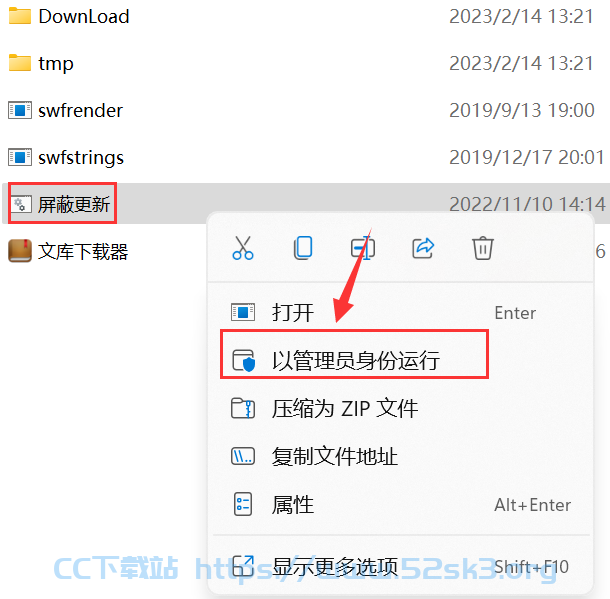Select the 文库下载器 file name
This screenshot has height=599, width=610.
[x=83, y=251]
